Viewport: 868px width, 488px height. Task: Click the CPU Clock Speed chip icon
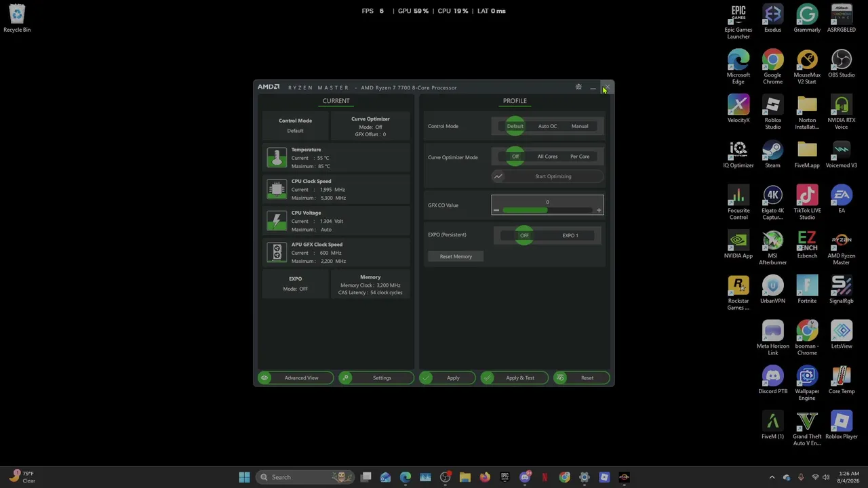point(277,189)
